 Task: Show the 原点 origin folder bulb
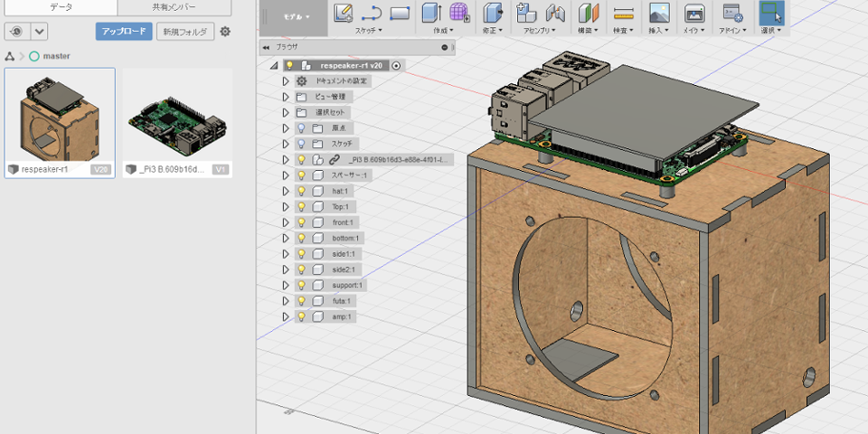(302, 128)
